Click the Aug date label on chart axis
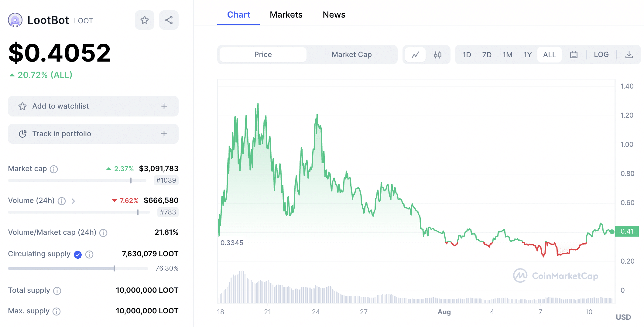 [444, 312]
